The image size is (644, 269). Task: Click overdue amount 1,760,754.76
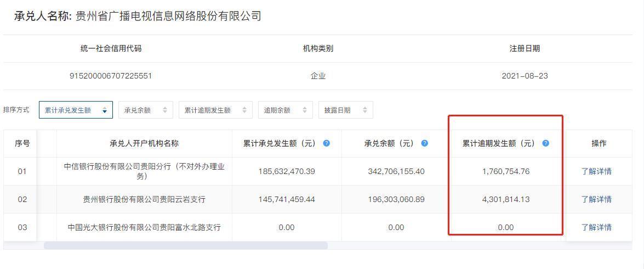[506, 171]
